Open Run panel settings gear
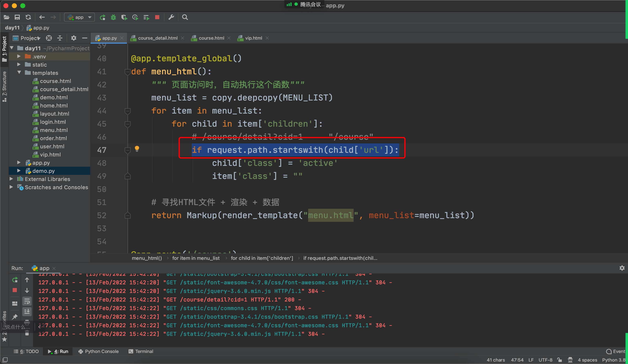The width and height of the screenshot is (628, 364). pyautogui.click(x=622, y=268)
